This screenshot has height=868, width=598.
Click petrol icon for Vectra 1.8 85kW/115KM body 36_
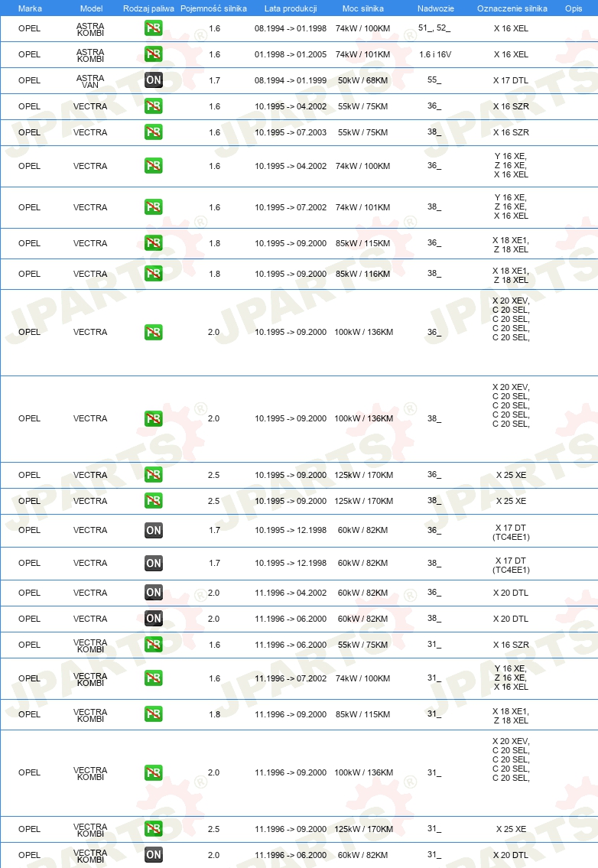click(x=154, y=243)
